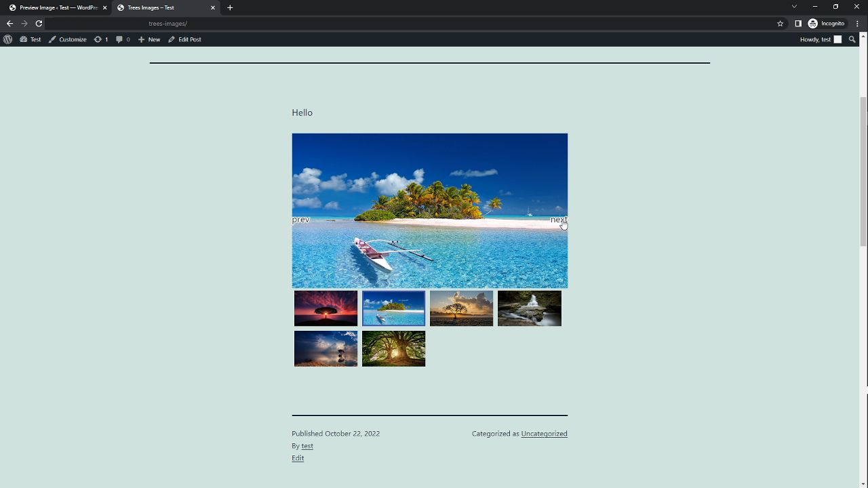
Task: Click the Published October 22, 2022 text
Action: pyautogui.click(x=336, y=434)
